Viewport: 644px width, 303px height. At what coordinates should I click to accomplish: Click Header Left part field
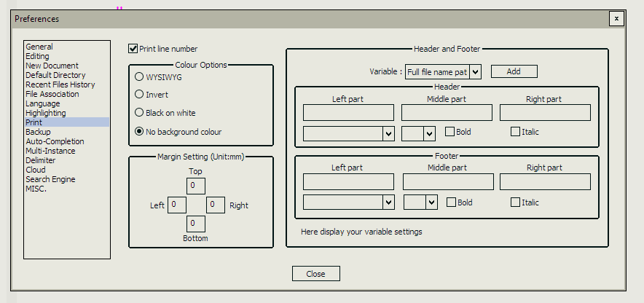coord(348,112)
